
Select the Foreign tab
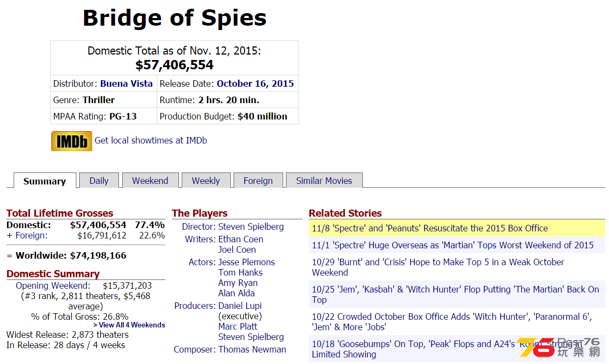tap(258, 181)
